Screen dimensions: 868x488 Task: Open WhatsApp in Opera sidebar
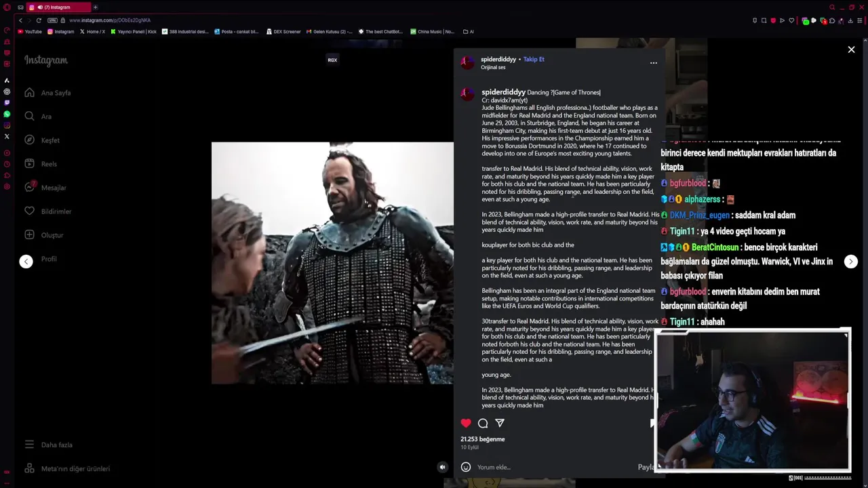pyautogui.click(x=7, y=114)
